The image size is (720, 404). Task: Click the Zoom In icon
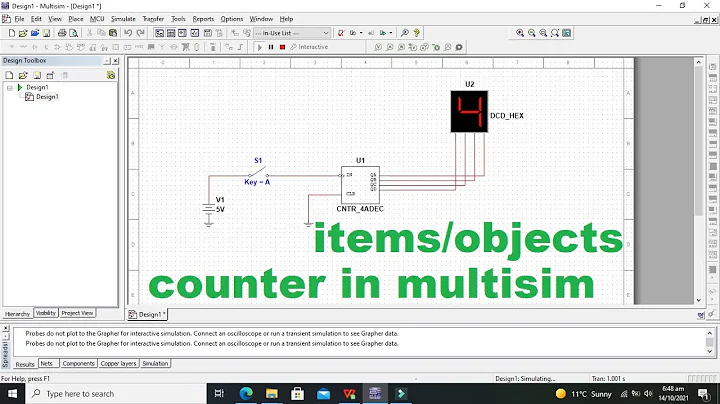pos(520,33)
